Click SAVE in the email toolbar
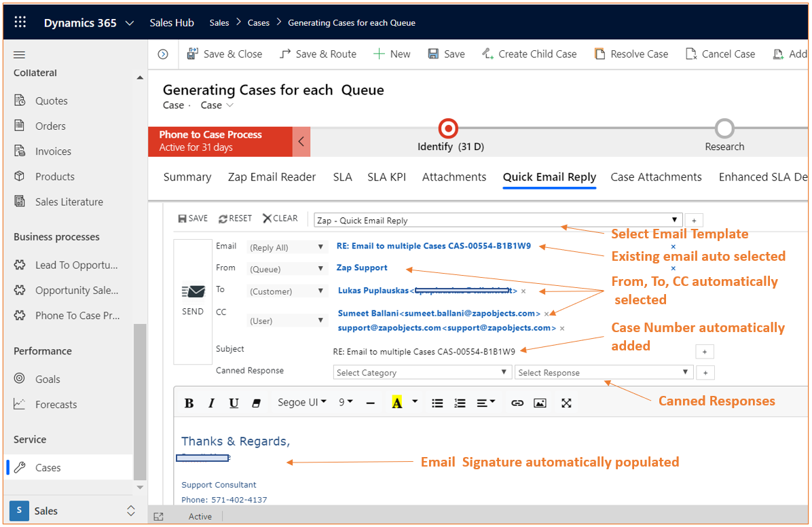The width and height of the screenshot is (812, 527). coord(193,218)
